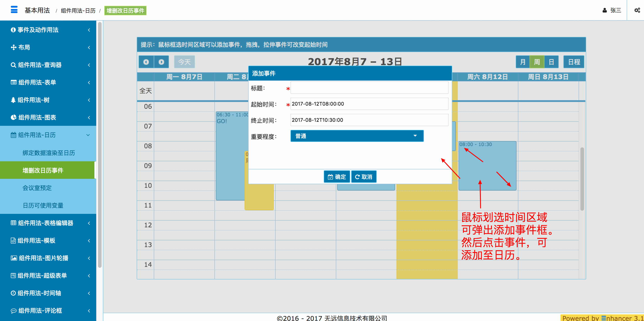Image resolution: width=644 pixels, height=321 pixels.
Task: Click the 标题 input field
Action: tap(369, 88)
